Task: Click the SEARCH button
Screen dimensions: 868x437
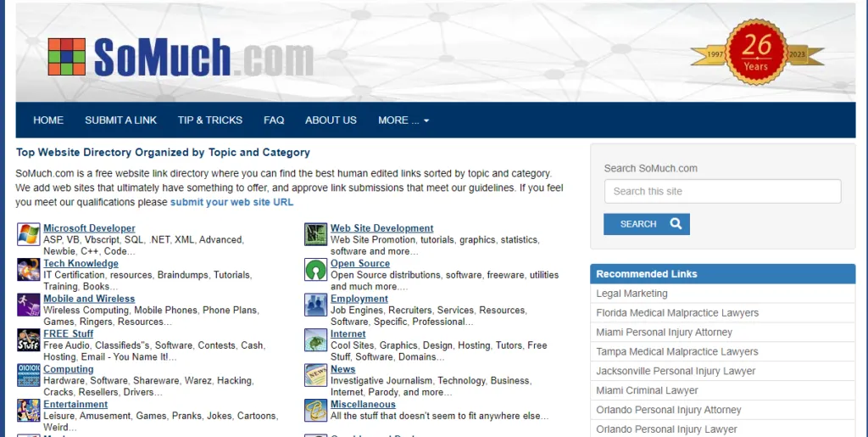Action: tap(647, 224)
